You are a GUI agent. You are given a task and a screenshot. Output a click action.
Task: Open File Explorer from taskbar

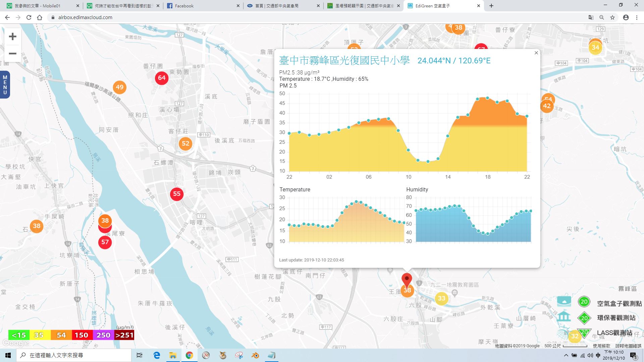click(173, 355)
